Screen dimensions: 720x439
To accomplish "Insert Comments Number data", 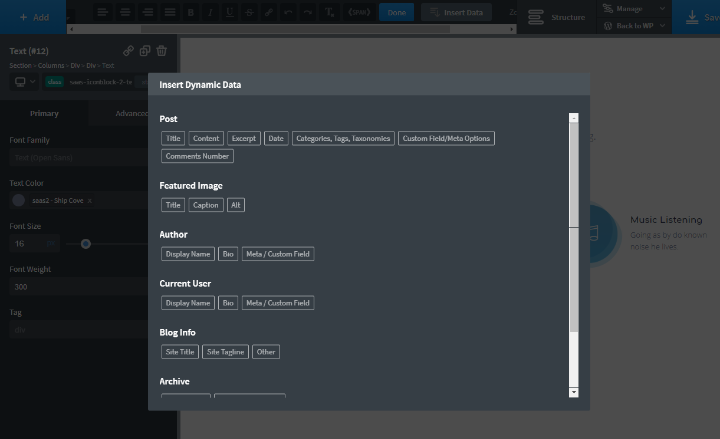I will pyautogui.click(x=197, y=156).
